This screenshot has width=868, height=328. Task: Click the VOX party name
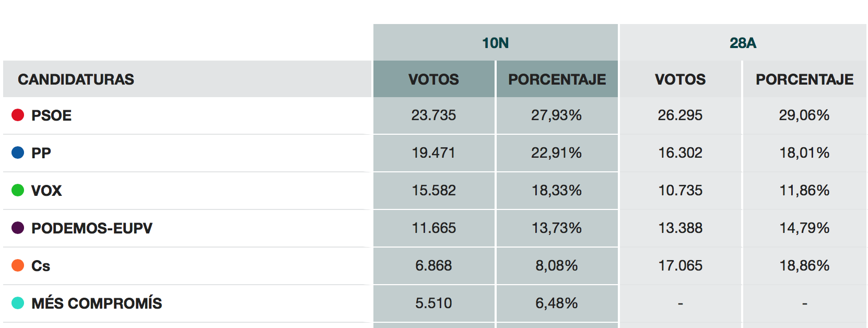[46, 191]
